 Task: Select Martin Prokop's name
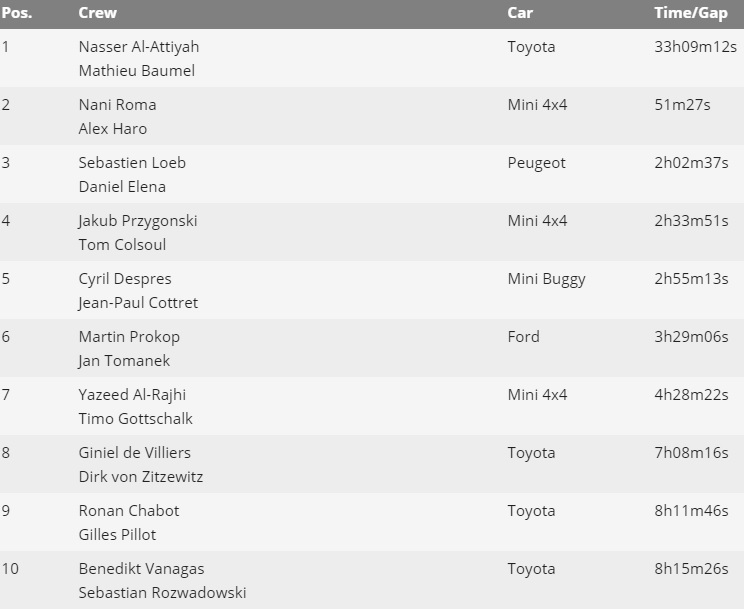129,337
